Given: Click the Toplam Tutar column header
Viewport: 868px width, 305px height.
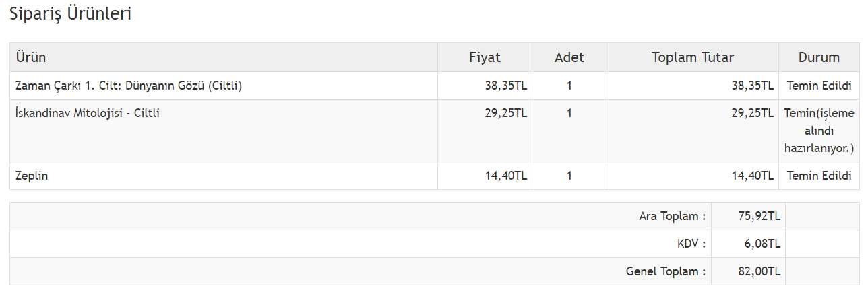Looking at the screenshot, I should tap(692, 58).
